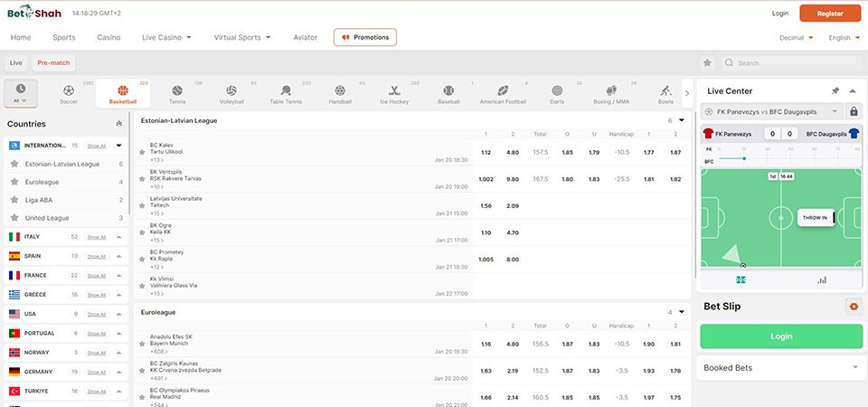Image resolution: width=868 pixels, height=407 pixels.
Task: Pick odds 1.12 for BC Kalev
Action: (486, 152)
